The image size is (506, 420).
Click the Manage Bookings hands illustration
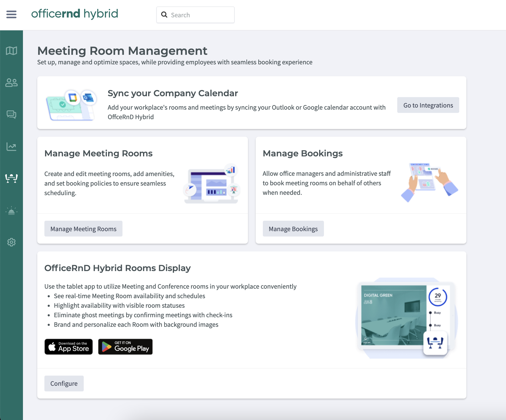pos(429,182)
